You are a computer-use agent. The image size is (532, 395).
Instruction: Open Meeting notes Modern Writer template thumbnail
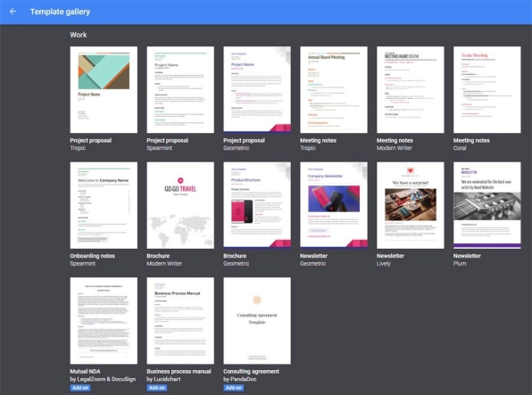pos(411,89)
